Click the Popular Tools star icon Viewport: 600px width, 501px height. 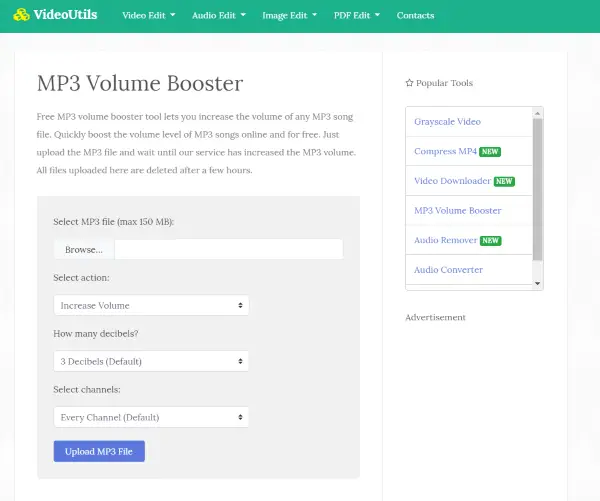coord(409,83)
